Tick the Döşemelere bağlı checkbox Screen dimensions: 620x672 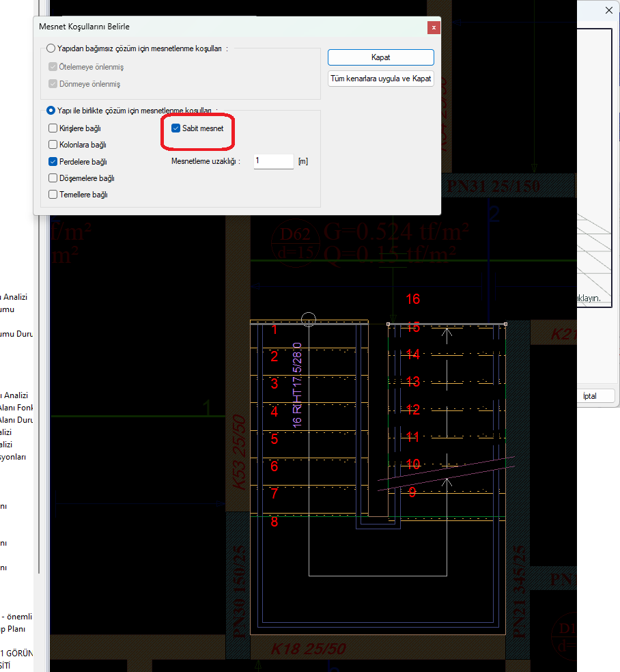(53, 178)
